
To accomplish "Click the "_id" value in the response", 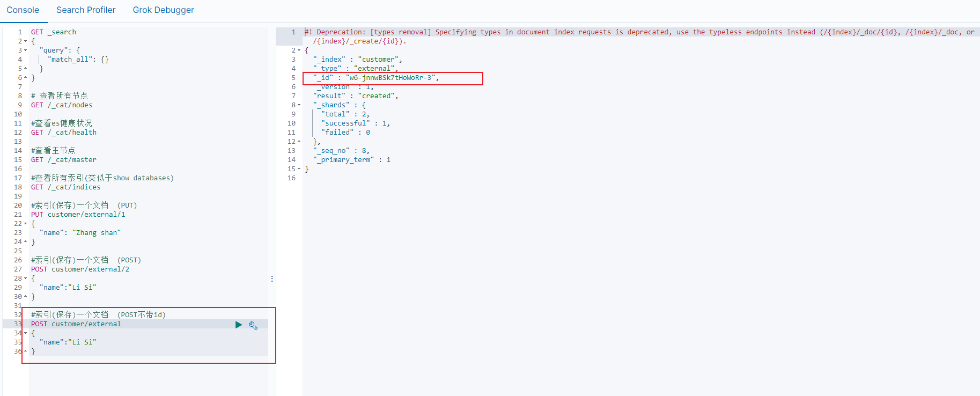I will click(x=390, y=78).
